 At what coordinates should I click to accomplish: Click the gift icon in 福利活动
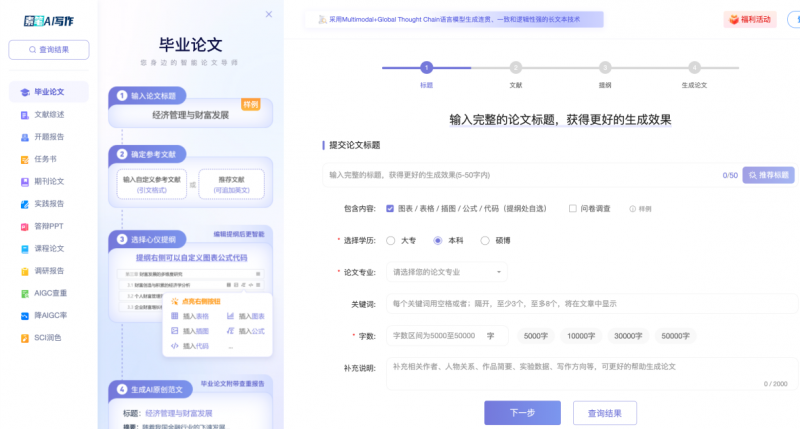734,19
